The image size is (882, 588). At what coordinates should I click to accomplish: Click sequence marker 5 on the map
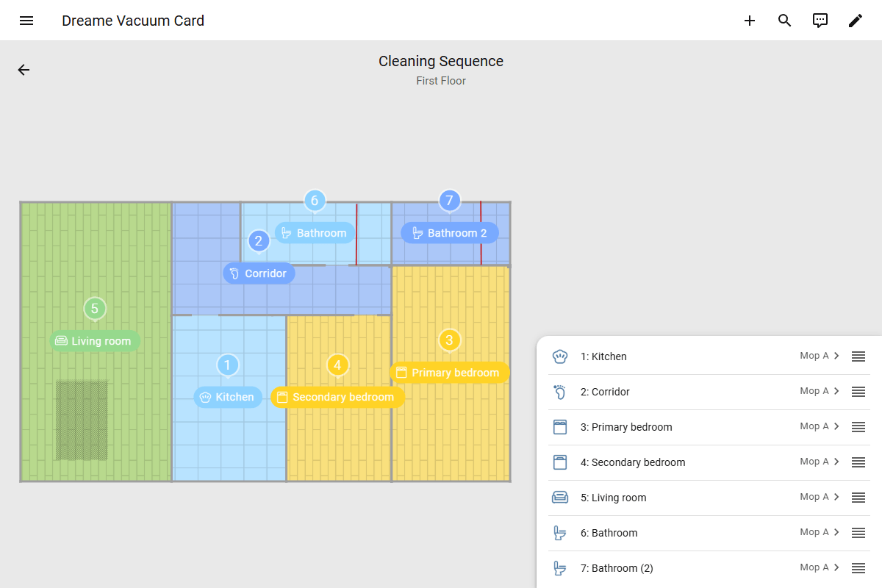(95, 309)
